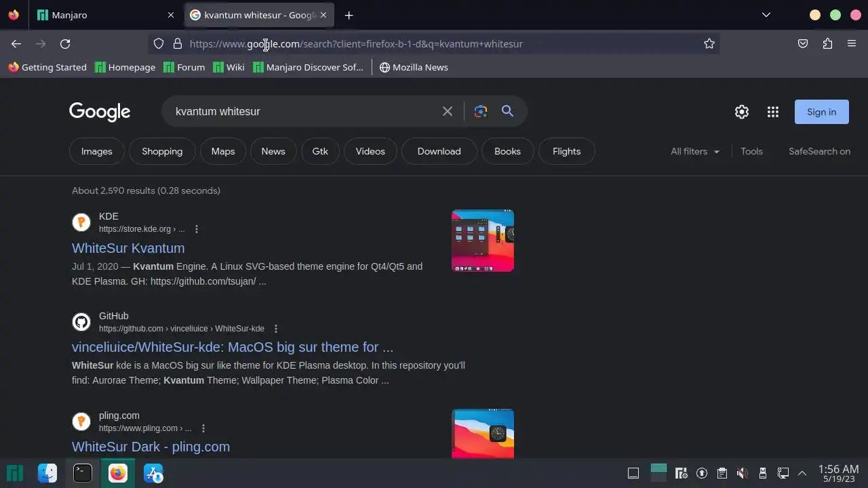This screenshot has width=868, height=488.
Task: Open Mozilla News bookmark
Action: [x=414, y=67]
